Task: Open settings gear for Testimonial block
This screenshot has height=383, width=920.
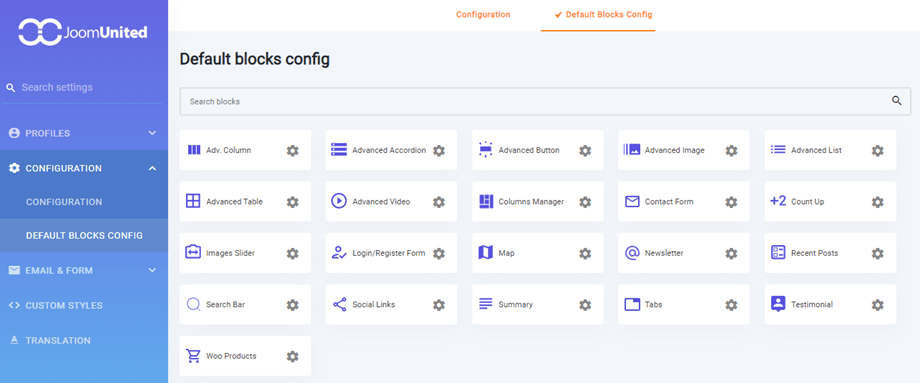Action: (877, 305)
